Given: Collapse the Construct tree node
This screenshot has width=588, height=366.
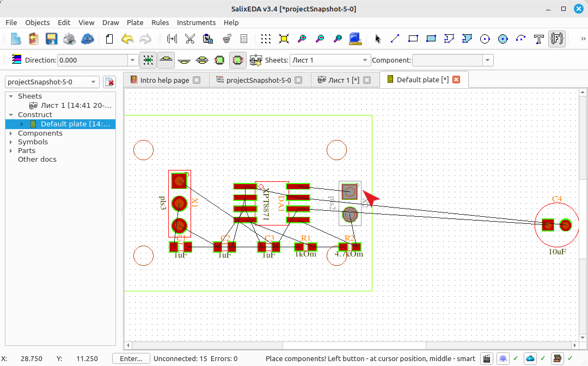Looking at the screenshot, I should pyautogui.click(x=11, y=115).
